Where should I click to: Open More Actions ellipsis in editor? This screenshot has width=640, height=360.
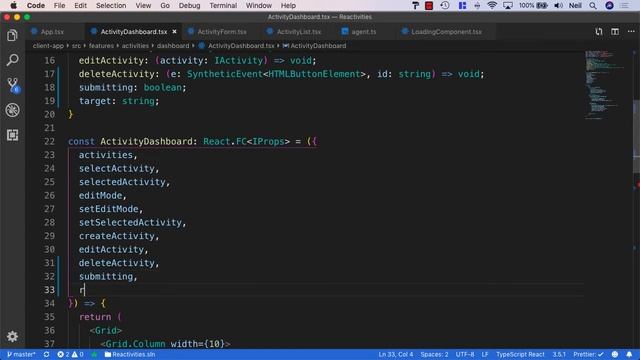631,31
